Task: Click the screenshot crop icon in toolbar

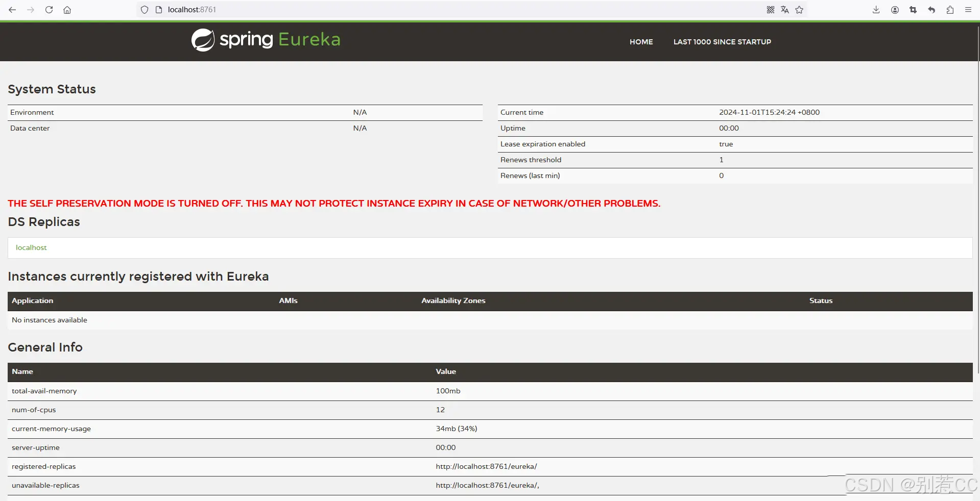Action: [x=913, y=10]
